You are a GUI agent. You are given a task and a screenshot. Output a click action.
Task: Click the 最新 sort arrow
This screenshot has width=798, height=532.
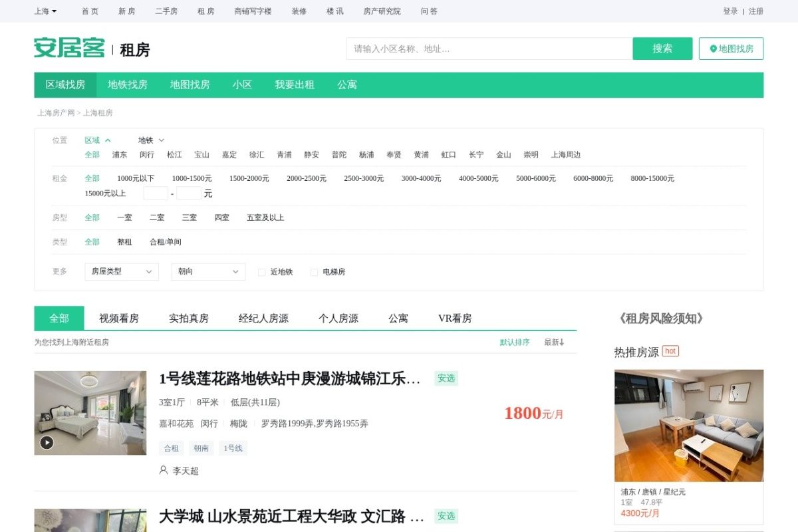(561, 342)
